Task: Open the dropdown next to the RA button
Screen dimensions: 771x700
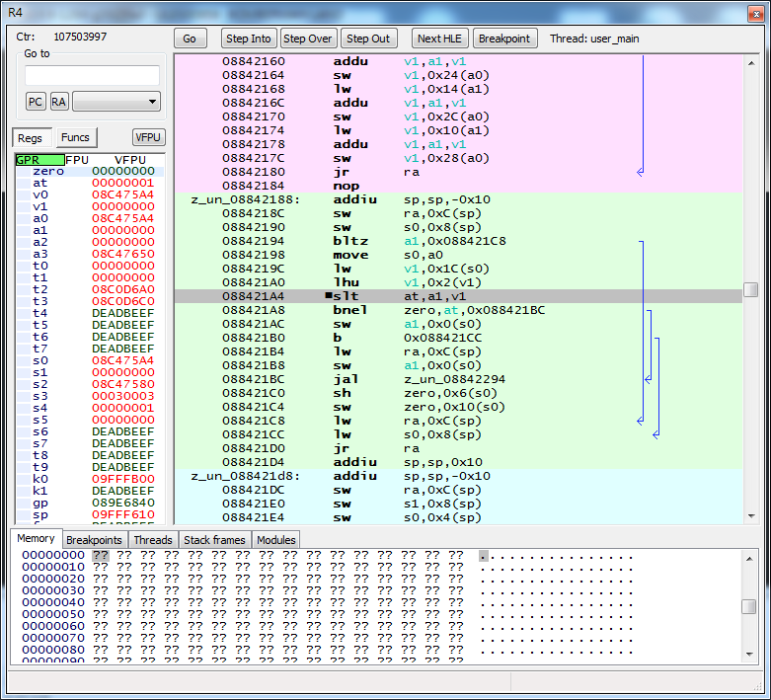Action: pyautogui.click(x=116, y=101)
